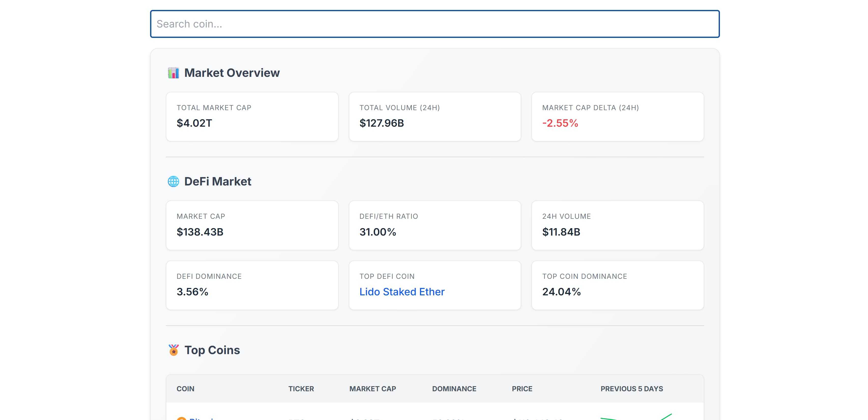Image resolution: width=868 pixels, height=420 pixels.
Task: Click the 24H Volume $11.84B card
Action: (617, 225)
